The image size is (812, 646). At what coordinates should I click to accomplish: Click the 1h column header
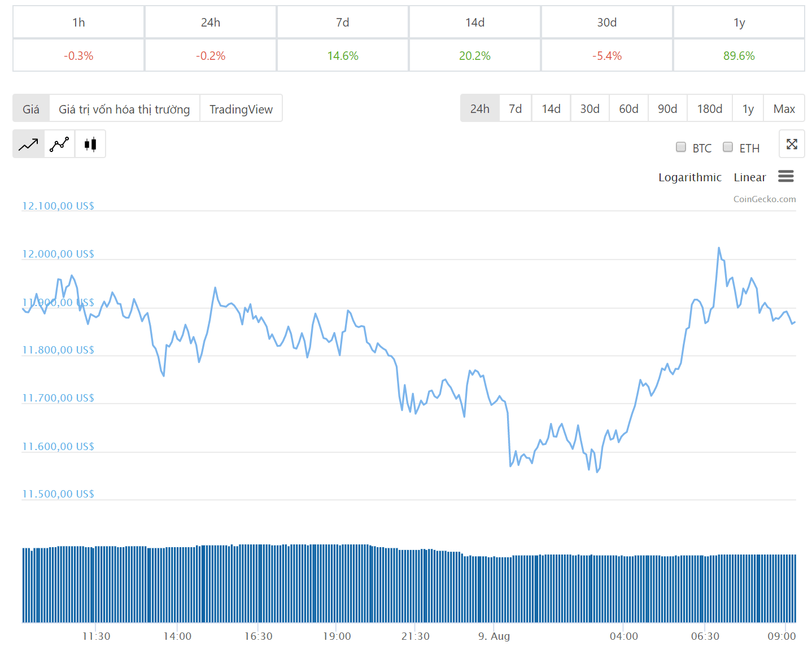tap(78, 22)
